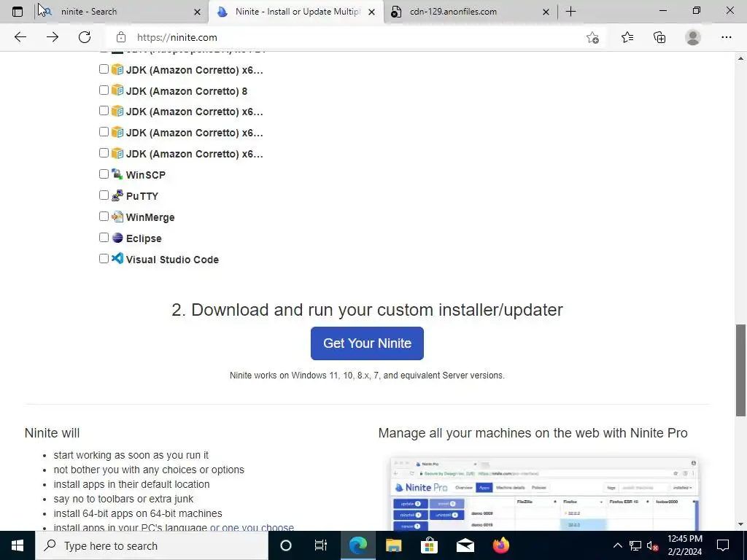
Task: Click the Ninite Pro screenshot thumbnail
Action: pos(544,494)
